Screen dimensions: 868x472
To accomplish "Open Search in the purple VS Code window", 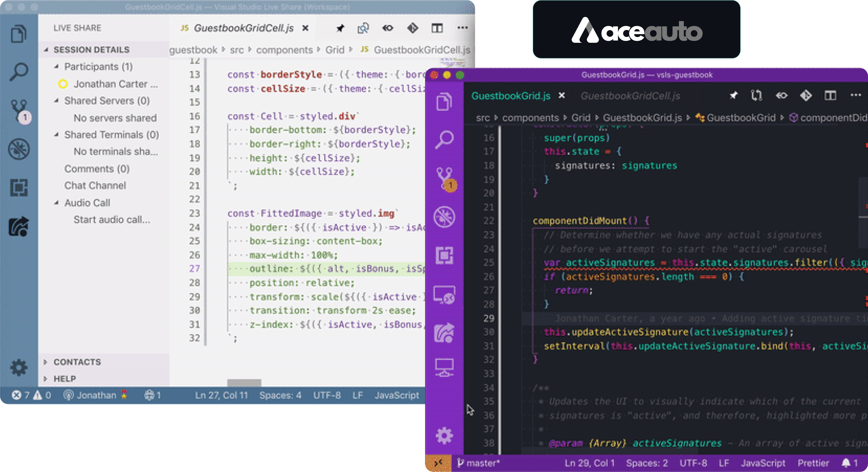I will click(x=444, y=140).
